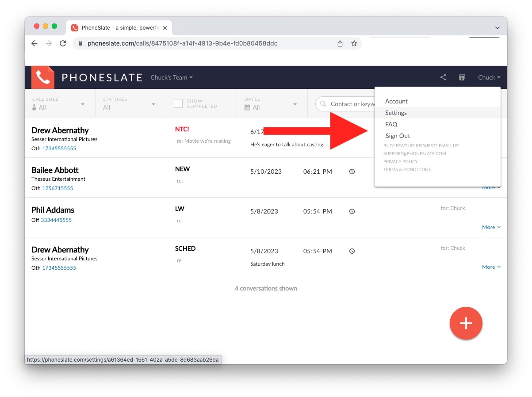Click the browser back arrow
This screenshot has height=397, width=532.
[34, 43]
